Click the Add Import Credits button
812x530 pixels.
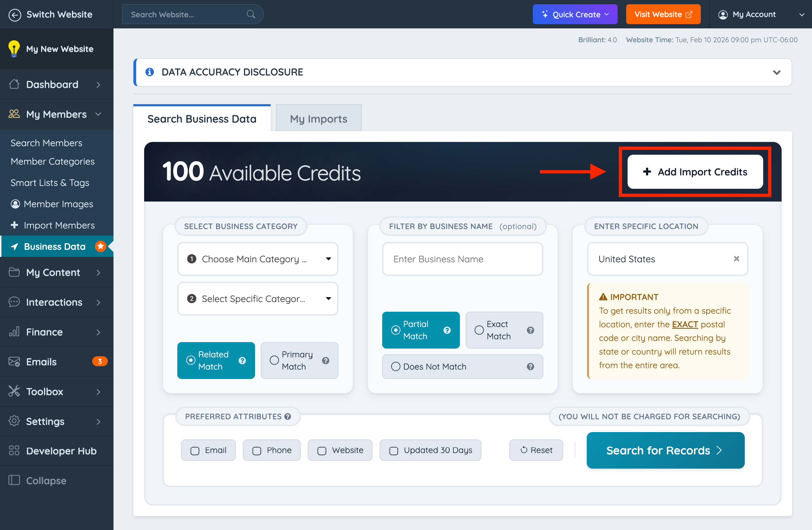click(695, 172)
